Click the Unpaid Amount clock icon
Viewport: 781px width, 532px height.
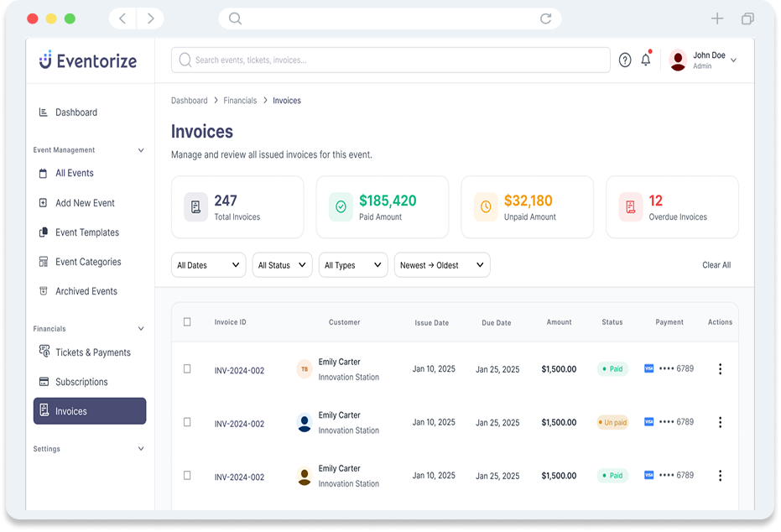pyautogui.click(x=486, y=207)
